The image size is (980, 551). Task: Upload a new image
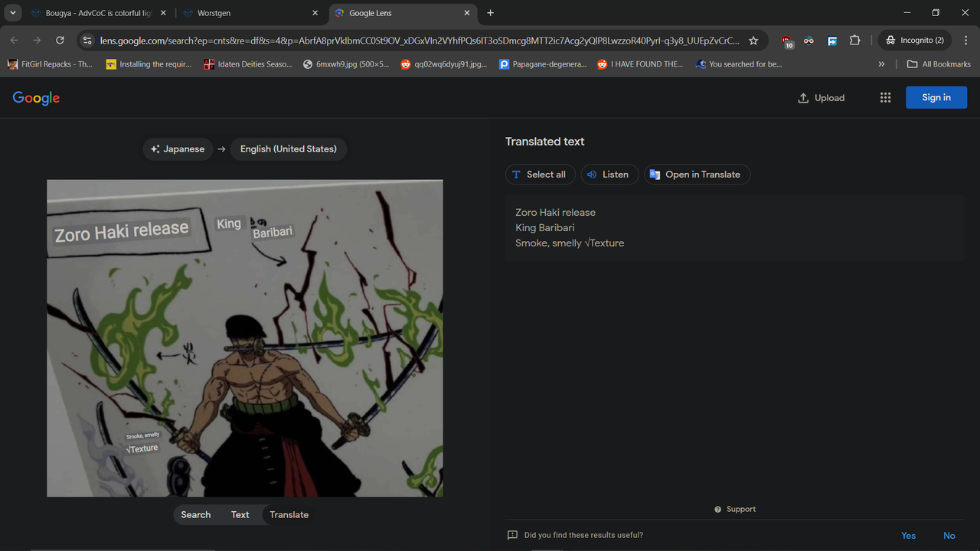coord(821,98)
